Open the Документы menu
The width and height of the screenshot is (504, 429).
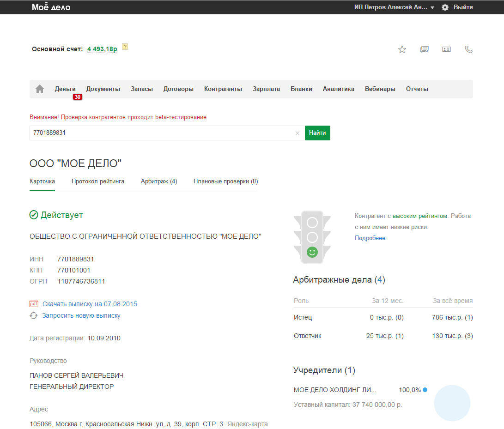click(x=103, y=89)
